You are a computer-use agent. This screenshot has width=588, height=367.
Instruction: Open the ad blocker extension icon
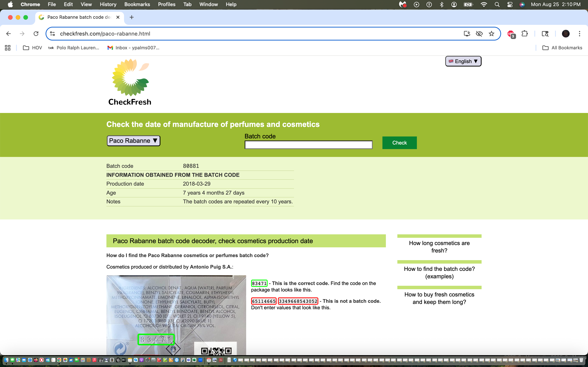(511, 34)
